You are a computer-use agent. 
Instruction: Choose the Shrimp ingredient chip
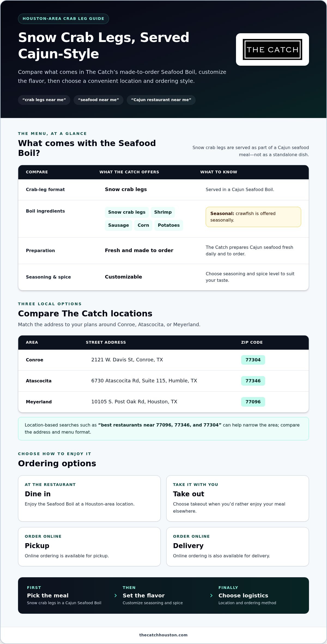click(x=163, y=212)
